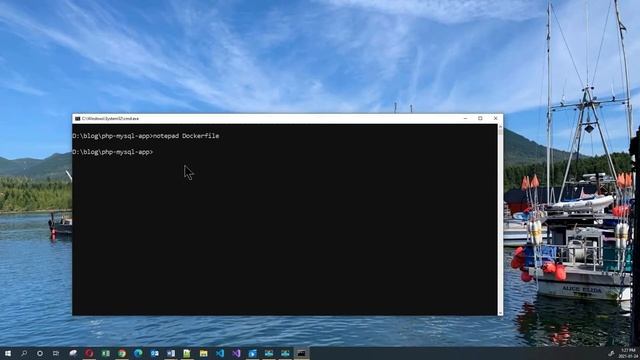Open the taskbar clock and date
The image size is (640, 360).
629,353
